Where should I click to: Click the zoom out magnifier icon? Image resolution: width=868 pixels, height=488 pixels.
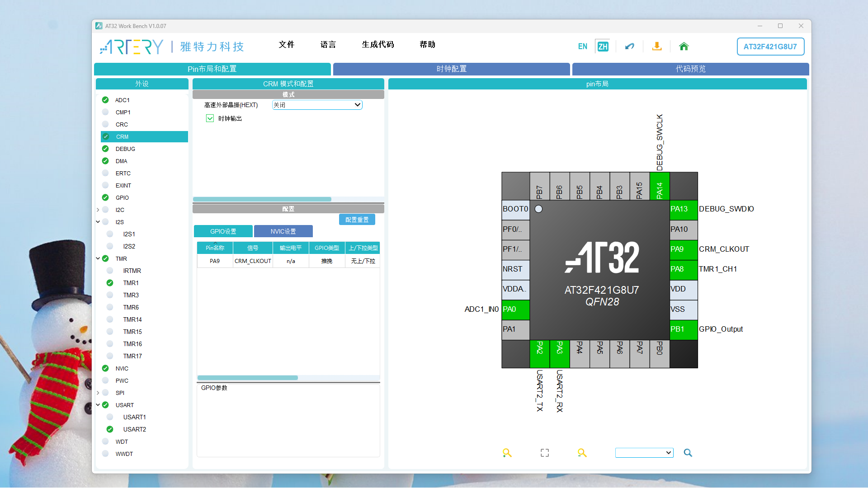tap(582, 453)
